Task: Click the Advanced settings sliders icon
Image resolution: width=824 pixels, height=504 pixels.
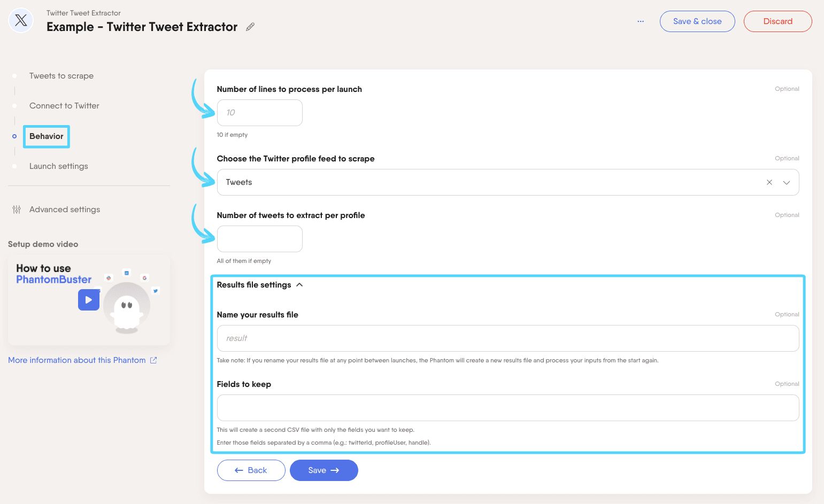Action: [x=17, y=210]
